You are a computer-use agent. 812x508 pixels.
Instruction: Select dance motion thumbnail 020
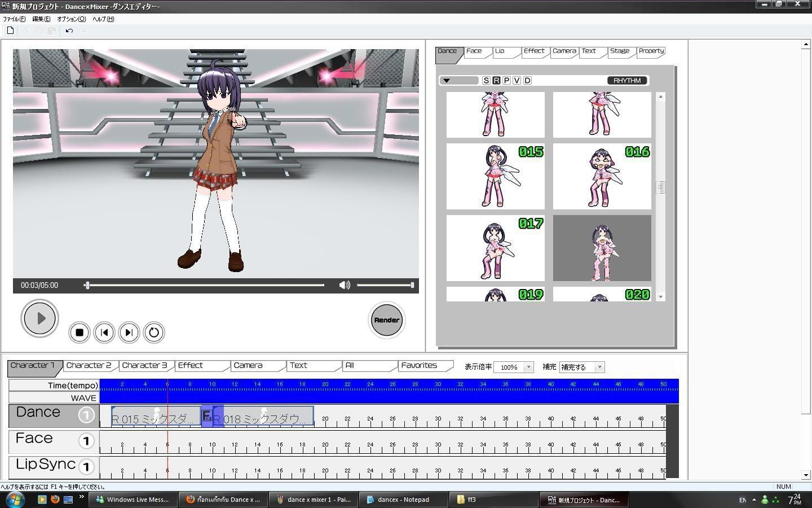[602, 294]
